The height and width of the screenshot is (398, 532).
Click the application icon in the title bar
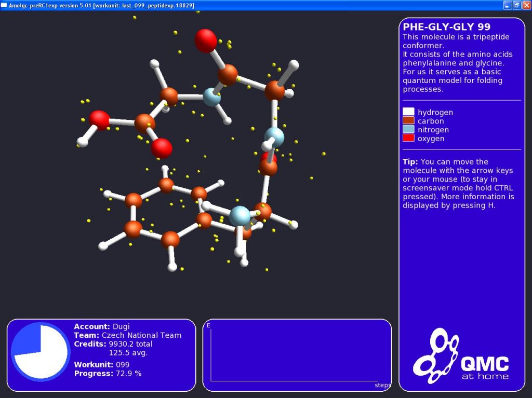tap(4, 5)
